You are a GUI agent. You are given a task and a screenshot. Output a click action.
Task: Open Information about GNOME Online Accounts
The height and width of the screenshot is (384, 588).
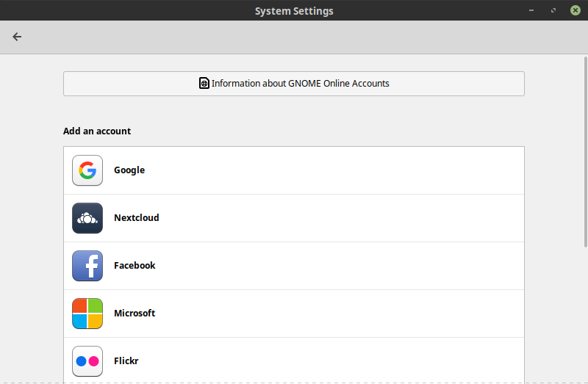[293, 84]
